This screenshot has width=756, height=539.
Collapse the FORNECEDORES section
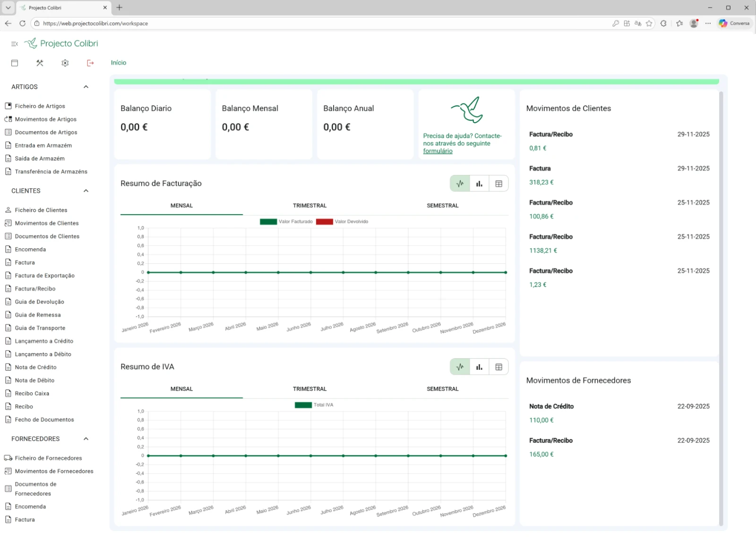86,439
